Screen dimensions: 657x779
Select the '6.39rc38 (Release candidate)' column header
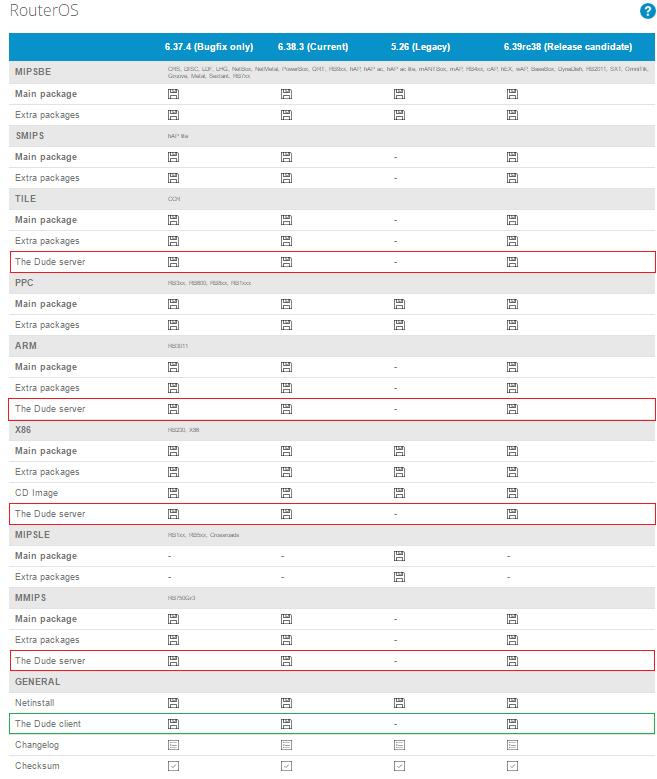pos(568,47)
